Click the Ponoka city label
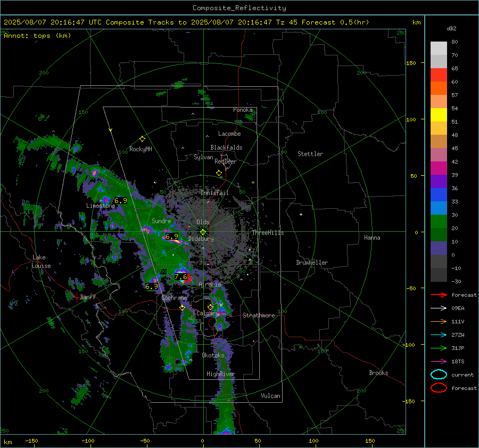Image resolution: width=479 pixels, height=448 pixels. tap(243, 110)
